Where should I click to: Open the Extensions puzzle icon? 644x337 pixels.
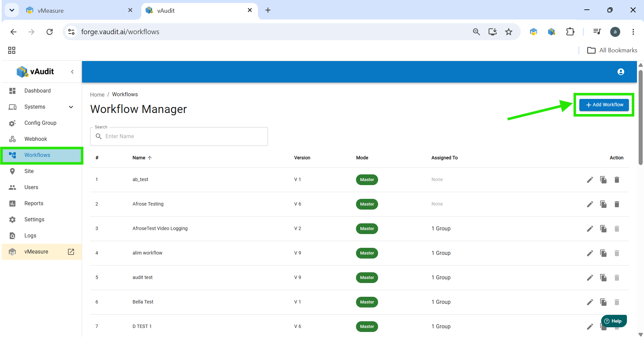(x=570, y=32)
